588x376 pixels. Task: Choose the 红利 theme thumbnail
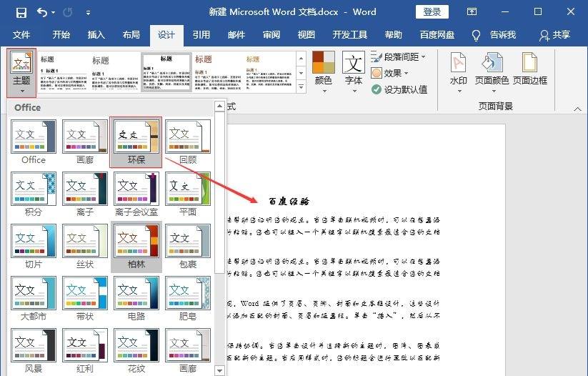point(85,351)
